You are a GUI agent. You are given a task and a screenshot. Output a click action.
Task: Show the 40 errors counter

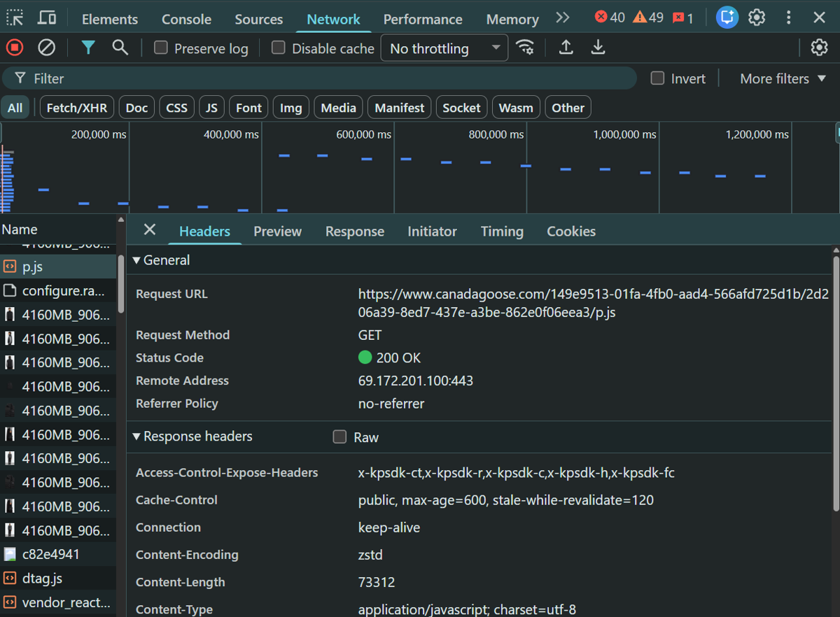610,17
